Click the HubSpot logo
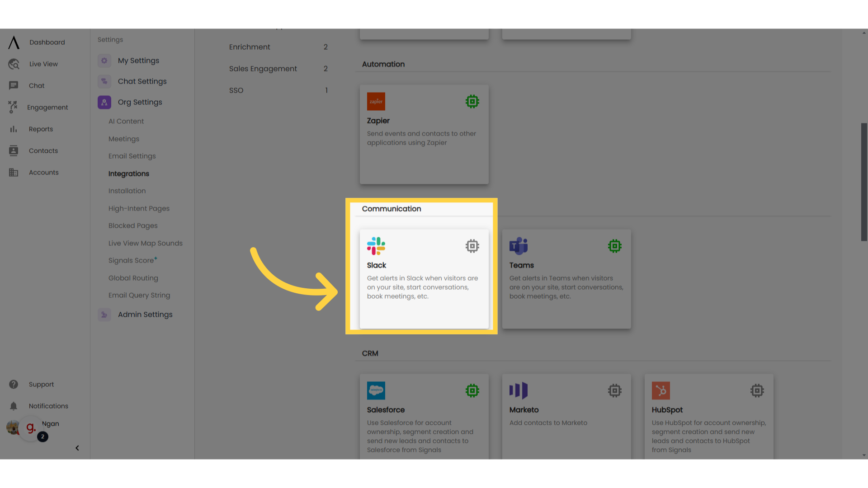Image resolution: width=868 pixels, height=488 pixels. (661, 391)
